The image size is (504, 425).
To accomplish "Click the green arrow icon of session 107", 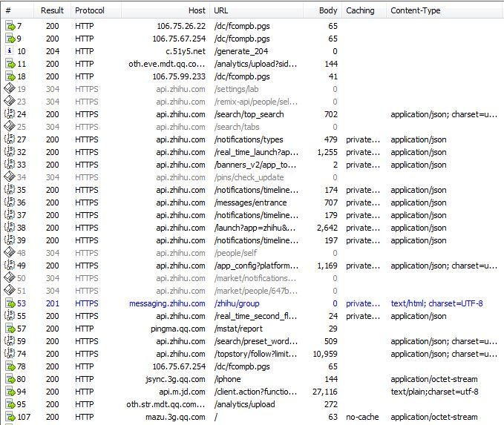I will [10, 417].
